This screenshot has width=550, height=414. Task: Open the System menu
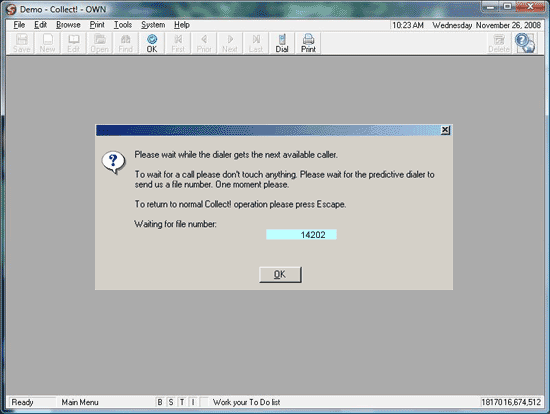tap(153, 25)
